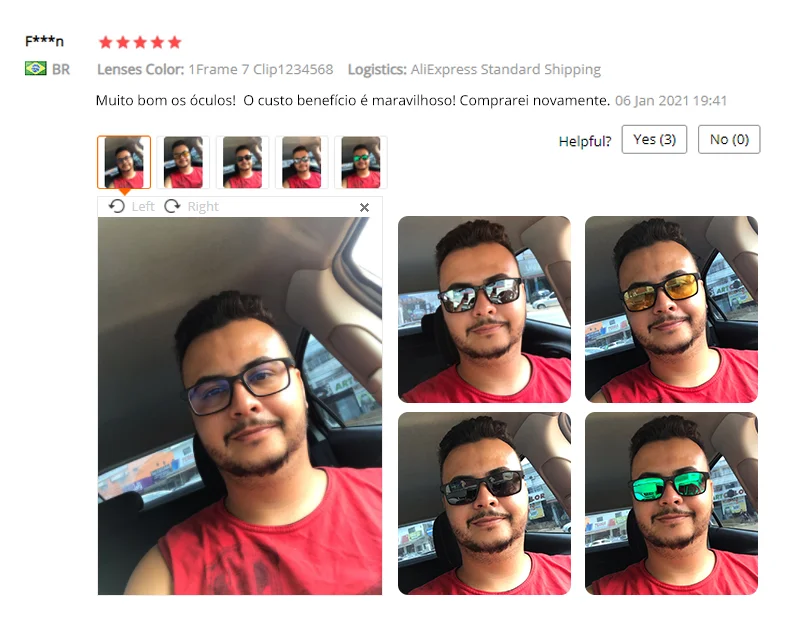The height and width of the screenshot is (629, 790).
Task: Click photo with green mirrored lenses
Action: click(x=671, y=504)
